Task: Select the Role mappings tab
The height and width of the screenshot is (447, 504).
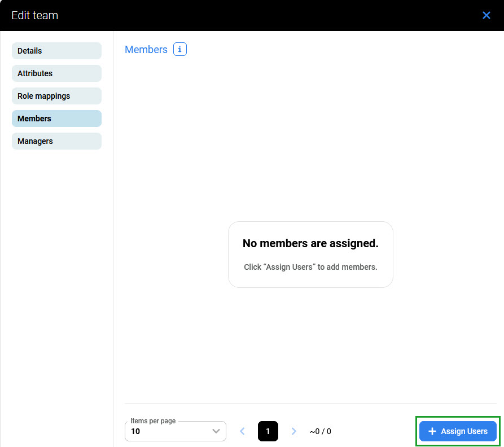Action: click(x=56, y=96)
